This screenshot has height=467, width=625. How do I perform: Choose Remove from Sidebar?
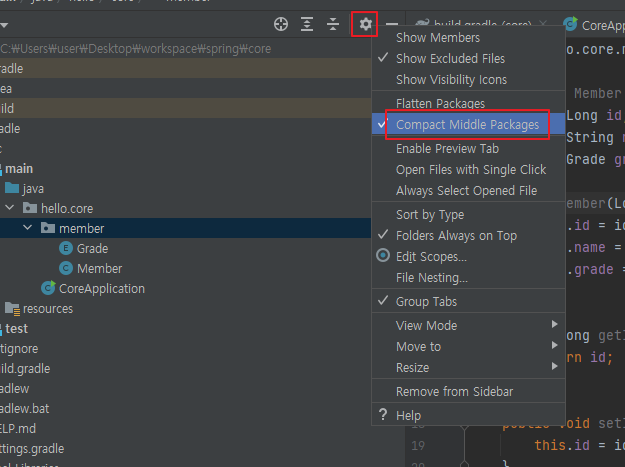[x=468, y=391]
